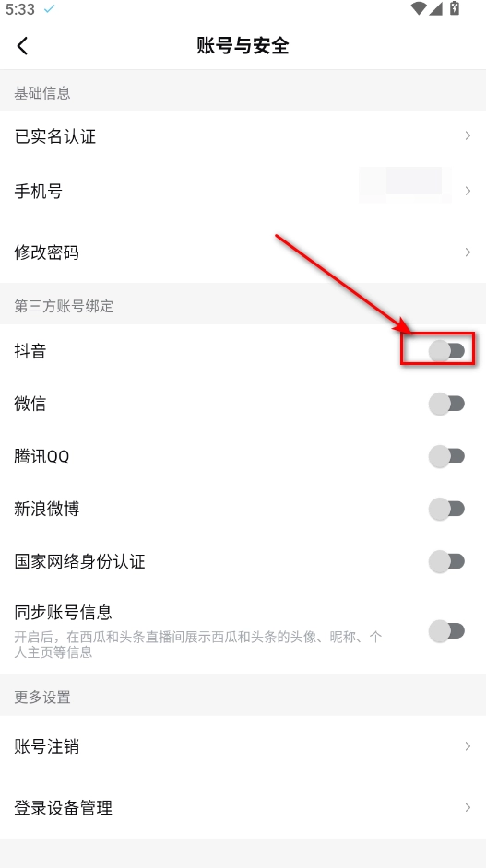Tap the chevron on the 账号注销 row
The height and width of the screenshot is (868, 486).
click(468, 746)
